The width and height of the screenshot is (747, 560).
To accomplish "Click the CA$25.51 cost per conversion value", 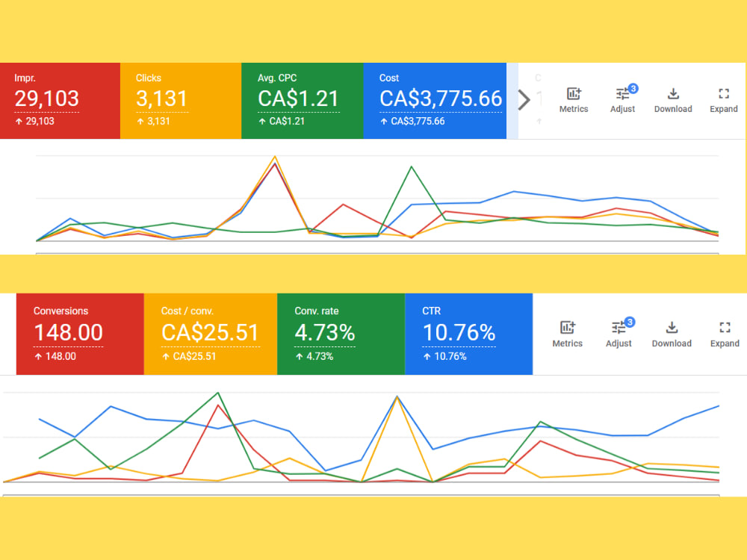I will pos(210,332).
